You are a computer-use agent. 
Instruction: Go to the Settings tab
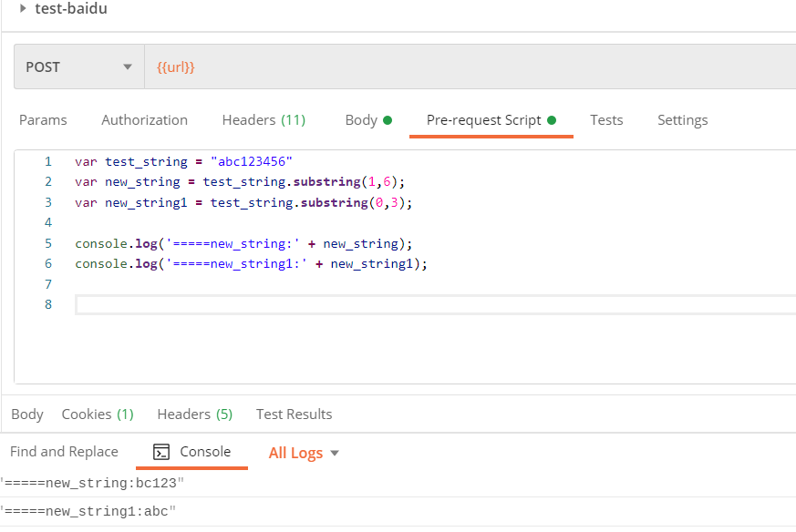coord(683,120)
